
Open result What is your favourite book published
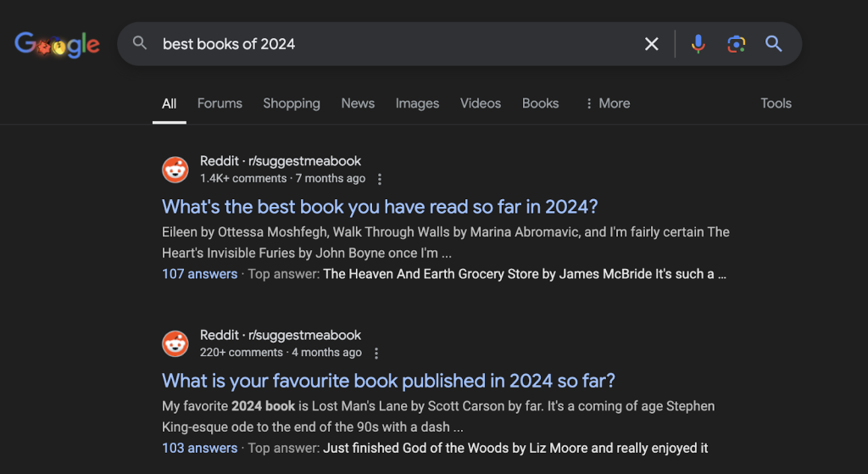click(x=388, y=381)
